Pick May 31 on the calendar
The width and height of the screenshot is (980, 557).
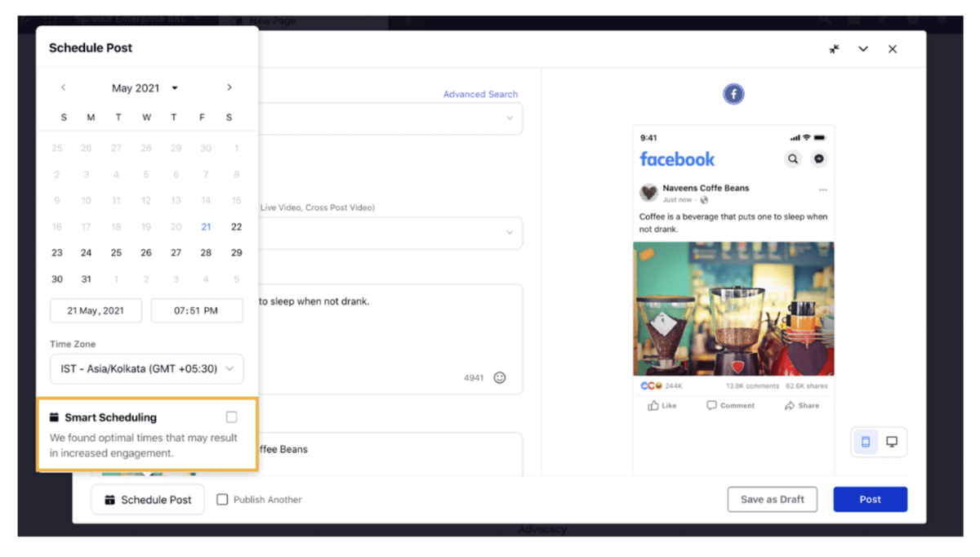(x=87, y=279)
